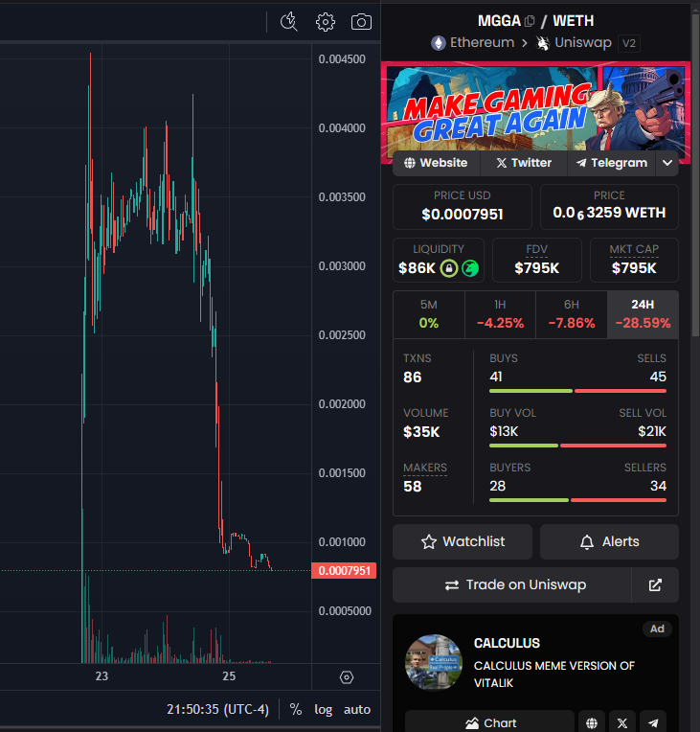The width and height of the screenshot is (700, 732).
Task: Click the MAKERS label
Action: pyautogui.click(x=425, y=468)
